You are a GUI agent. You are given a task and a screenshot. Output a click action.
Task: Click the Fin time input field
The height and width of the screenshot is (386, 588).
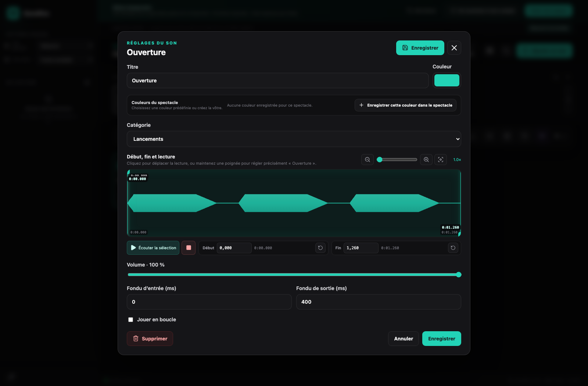click(x=361, y=248)
